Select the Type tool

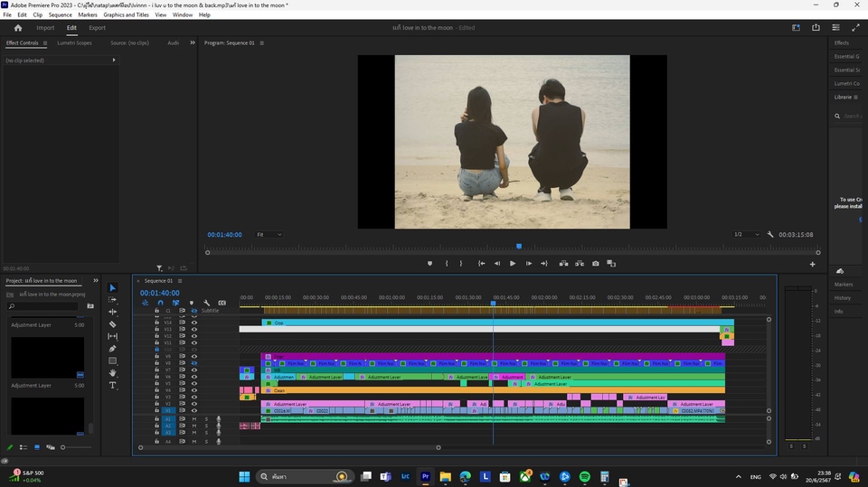pyautogui.click(x=112, y=385)
